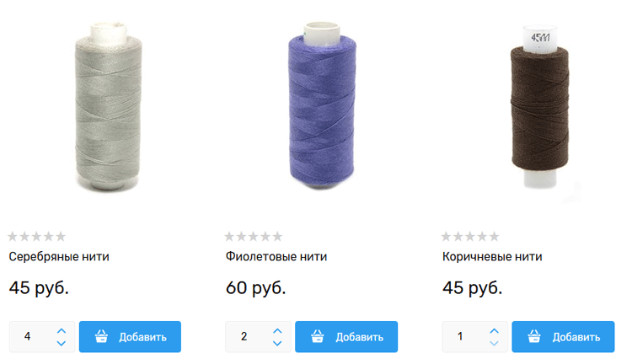Increase quantity for Фиолетовые нити

(277, 331)
